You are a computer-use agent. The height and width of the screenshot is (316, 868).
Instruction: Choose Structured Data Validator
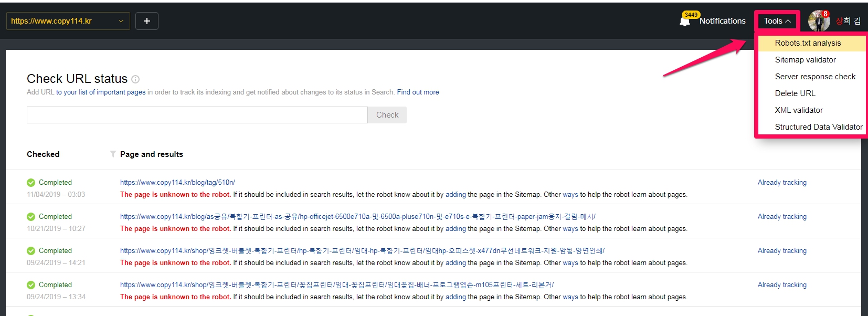point(818,127)
